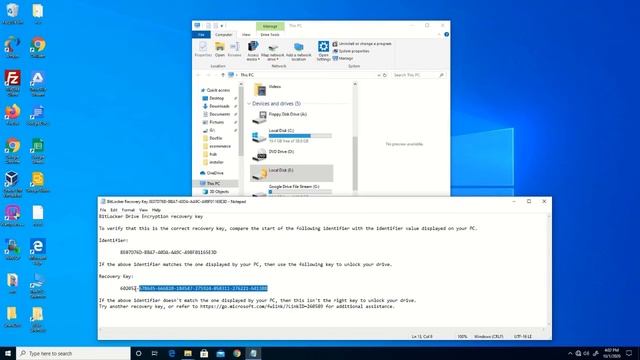Show hidden system tray icons

pos(570,353)
